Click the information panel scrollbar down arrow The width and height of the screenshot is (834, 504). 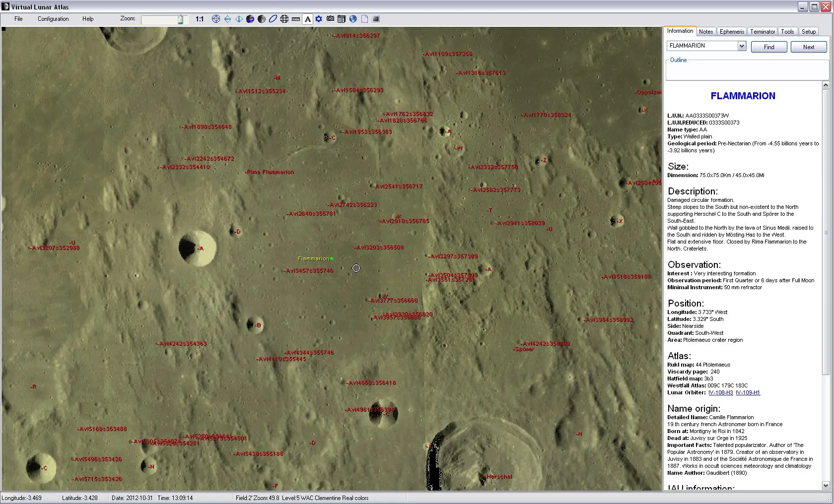pos(826,486)
